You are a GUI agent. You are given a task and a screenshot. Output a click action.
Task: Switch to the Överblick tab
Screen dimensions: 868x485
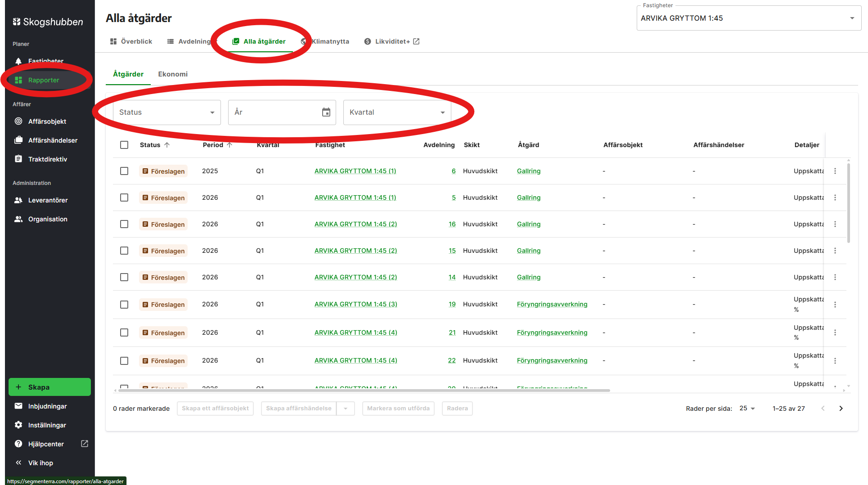pos(131,41)
